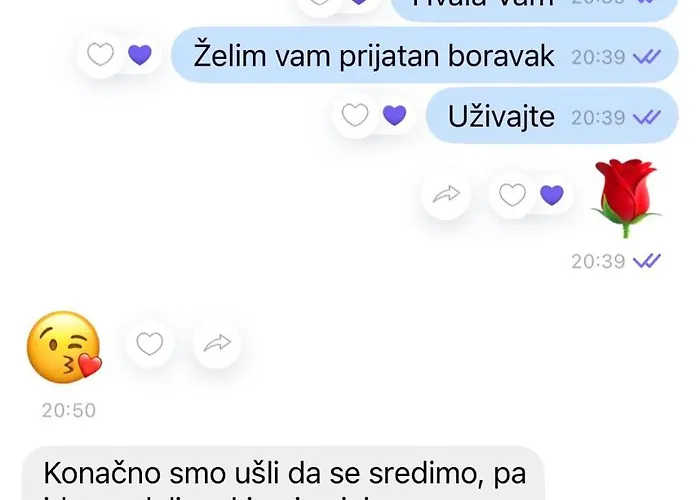Viewport: 700px width, 500px height.
Task: Tap purple heart beside 'Želim vam prijatan boravak'
Action: coord(140,55)
